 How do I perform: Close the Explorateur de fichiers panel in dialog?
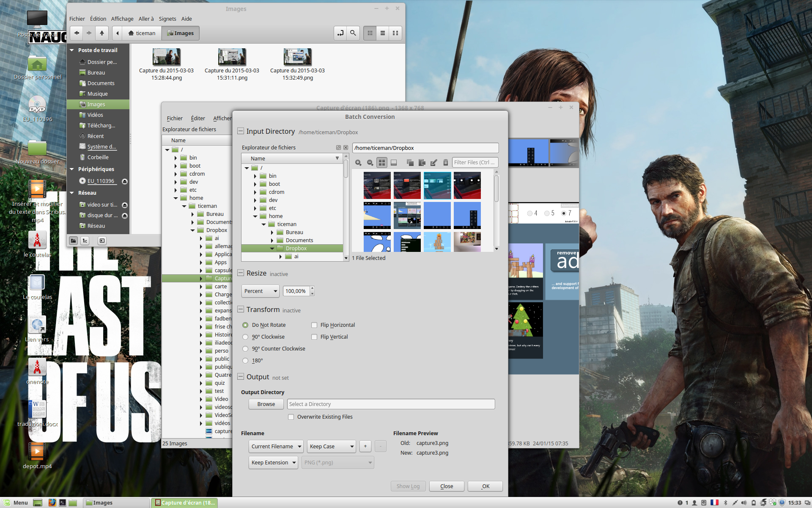coord(346,148)
